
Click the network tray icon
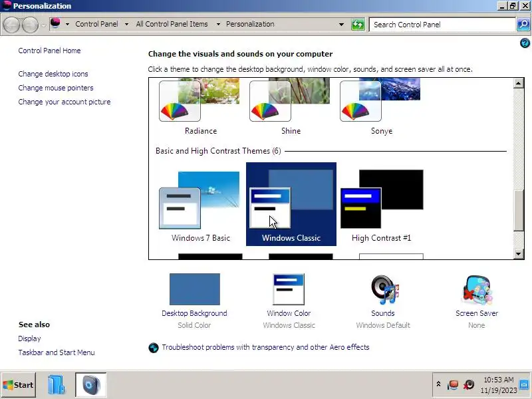453,385
